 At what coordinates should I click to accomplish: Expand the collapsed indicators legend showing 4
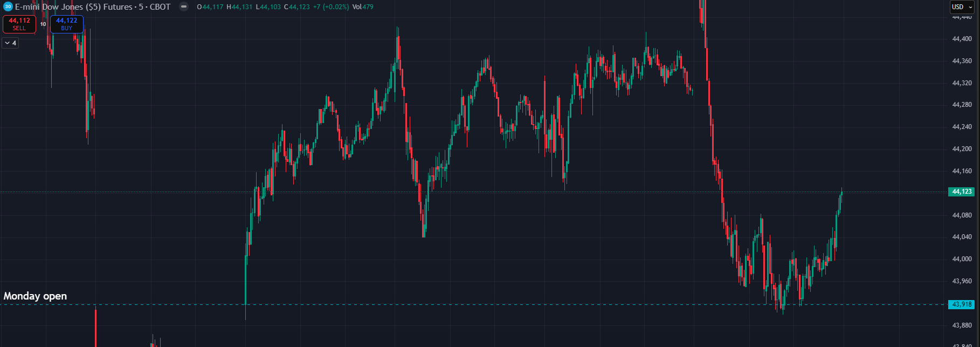[x=10, y=43]
